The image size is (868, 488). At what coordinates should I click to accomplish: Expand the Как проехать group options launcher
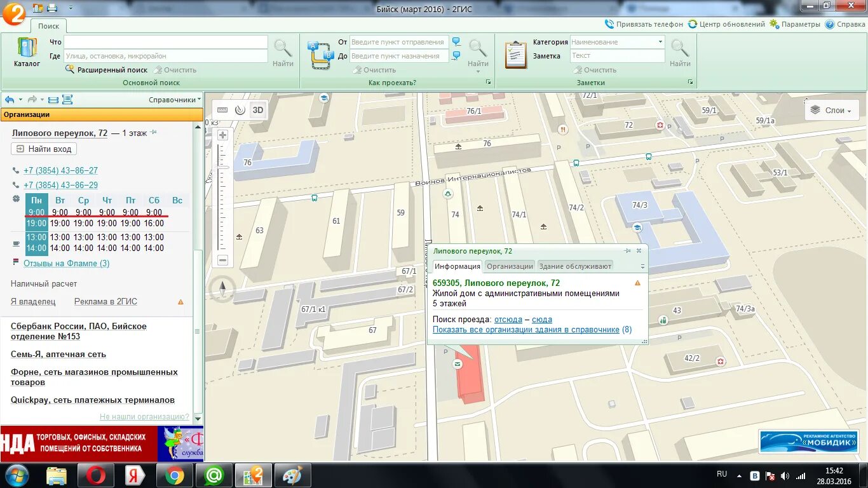[488, 83]
